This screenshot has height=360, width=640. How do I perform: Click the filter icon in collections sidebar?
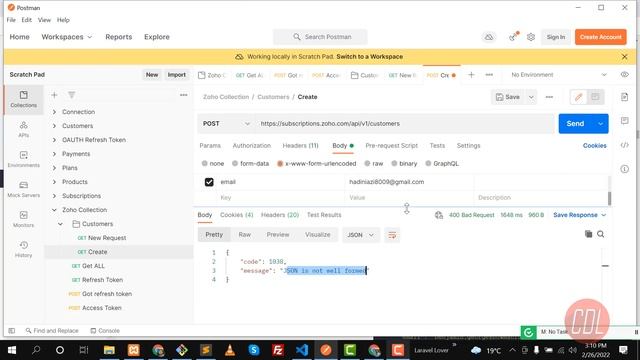pos(71,95)
